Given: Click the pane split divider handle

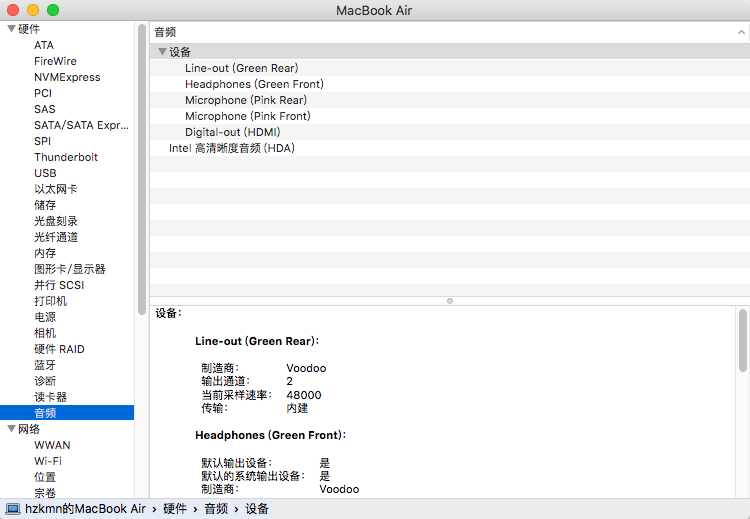Looking at the screenshot, I should click(x=450, y=301).
